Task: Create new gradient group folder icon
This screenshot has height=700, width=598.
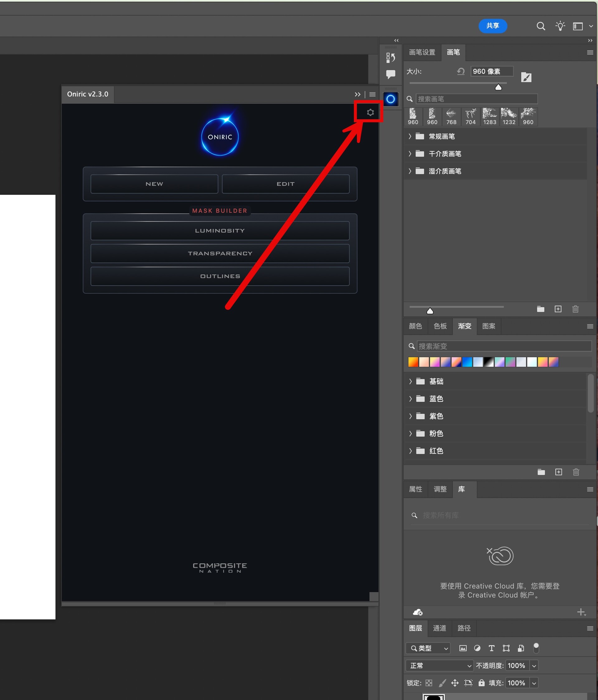Action: coord(541,472)
